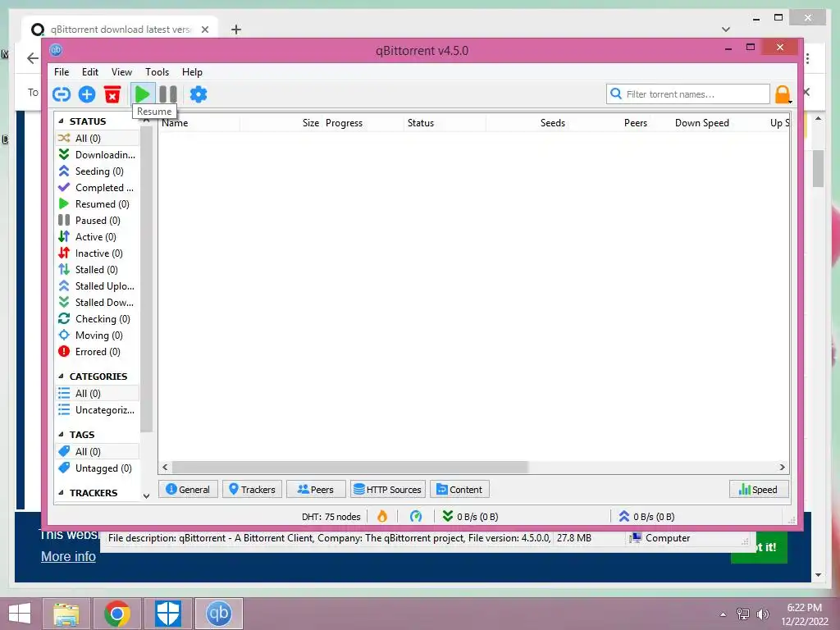
Task: Click the green Resume play icon
Action: coord(143,94)
